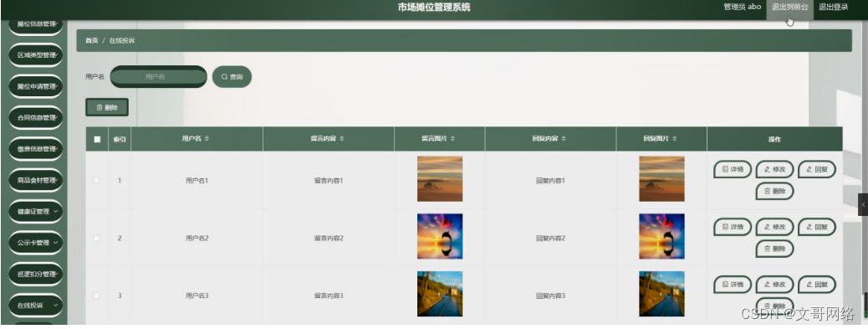Click the side panel handle on the right edge
Viewport: 868px width, 329px height.
[x=863, y=204]
